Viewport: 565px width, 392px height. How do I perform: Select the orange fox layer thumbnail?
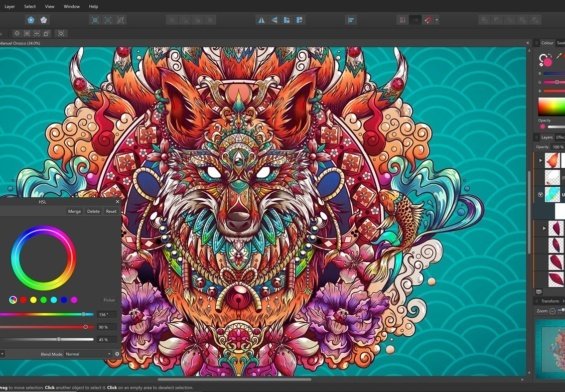point(552,160)
